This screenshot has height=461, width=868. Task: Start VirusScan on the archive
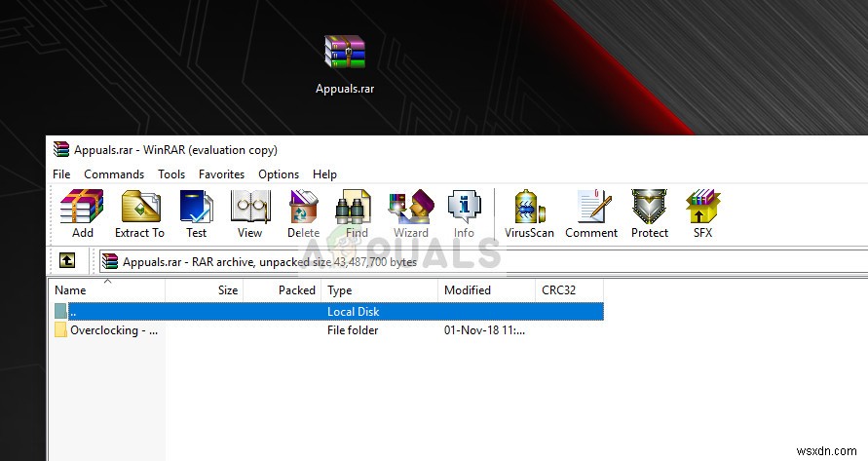pos(529,213)
